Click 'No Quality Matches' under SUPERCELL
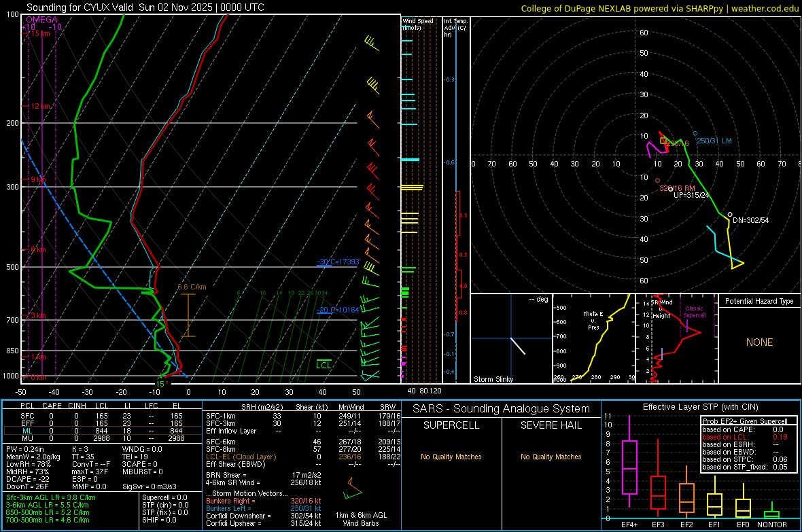The width and height of the screenshot is (802, 532). 451,457
